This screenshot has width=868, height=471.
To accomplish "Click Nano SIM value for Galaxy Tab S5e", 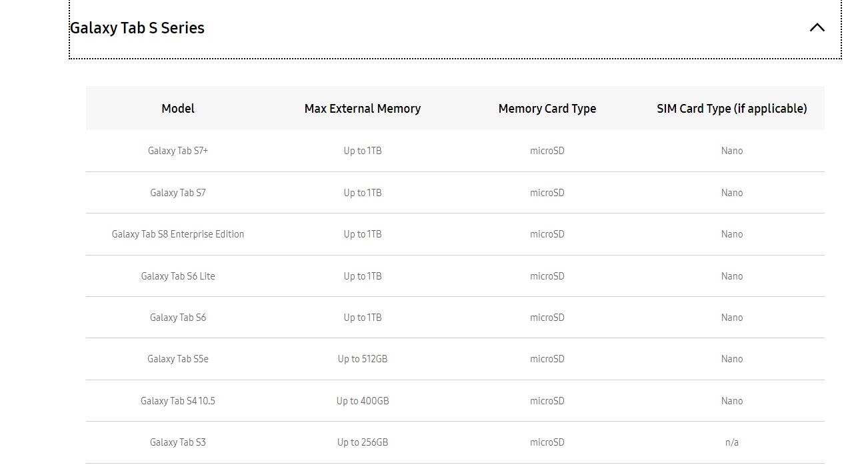I will coord(731,359).
